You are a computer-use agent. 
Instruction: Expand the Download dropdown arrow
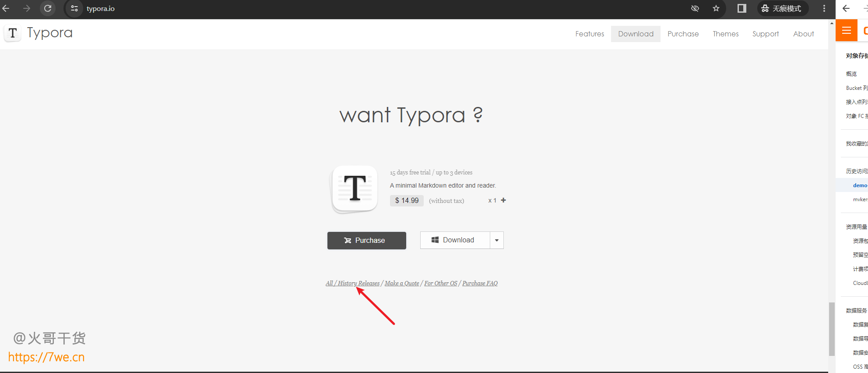(x=497, y=240)
